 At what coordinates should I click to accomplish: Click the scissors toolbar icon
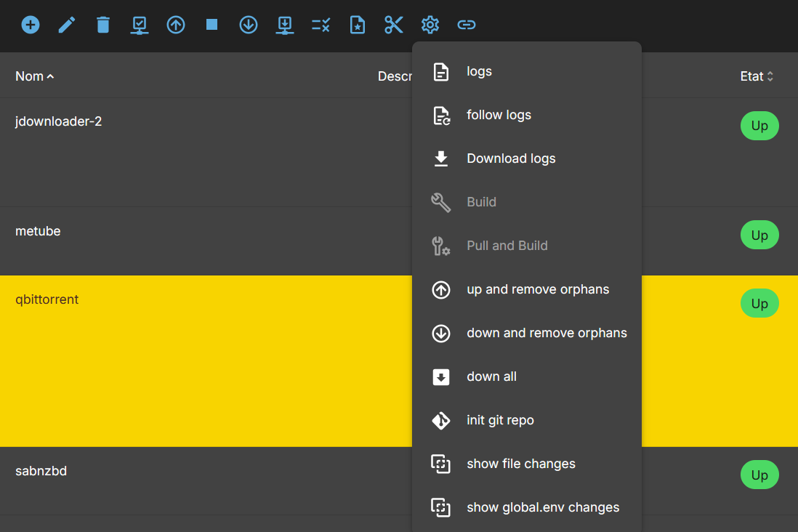click(394, 25)
